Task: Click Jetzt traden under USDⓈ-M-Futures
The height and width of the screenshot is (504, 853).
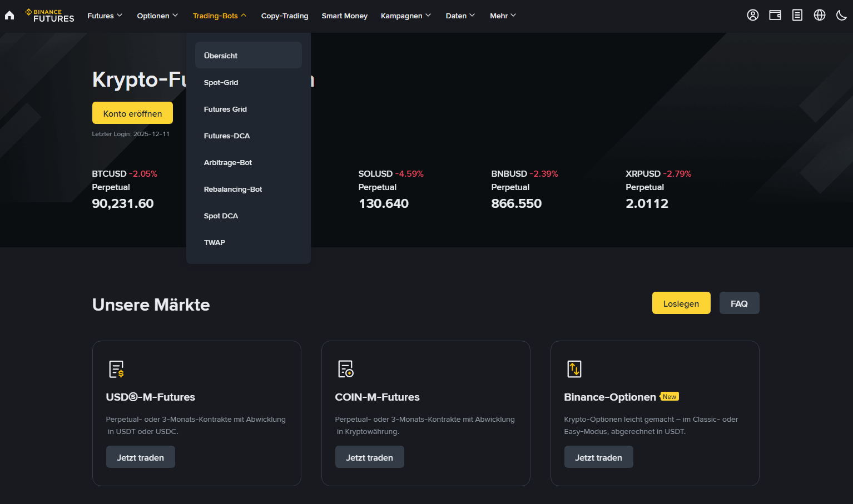Action: coord(141,457)
